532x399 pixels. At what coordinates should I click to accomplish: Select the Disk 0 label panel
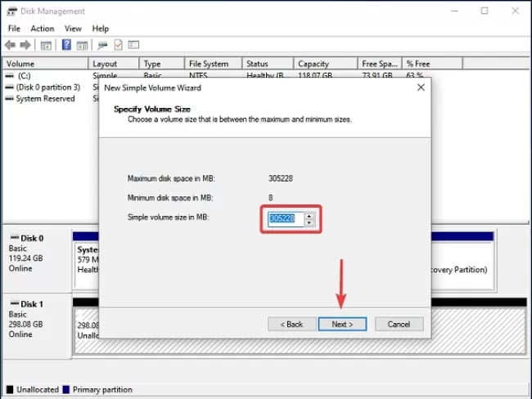tap(37, 259)
